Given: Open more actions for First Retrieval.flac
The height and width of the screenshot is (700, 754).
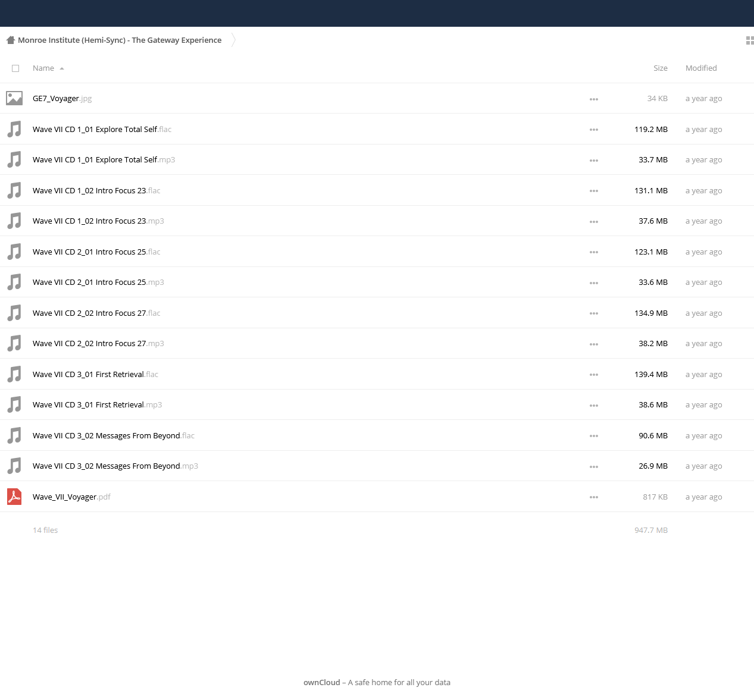Looking at the screenshot, I should pyautogui.click(x=594, y=375).
